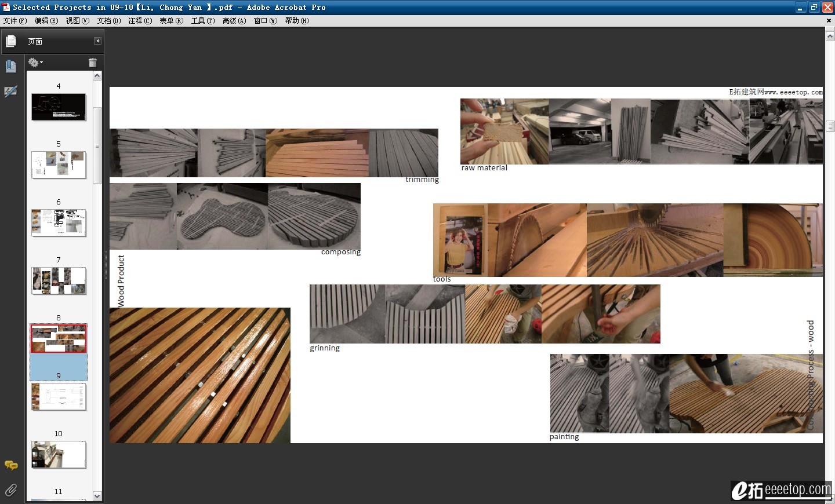Image resolution: width=835 pixels, height=504 pixels.
Task: Click the document vertical scrollbar thumb
Action: pos(830,126)
